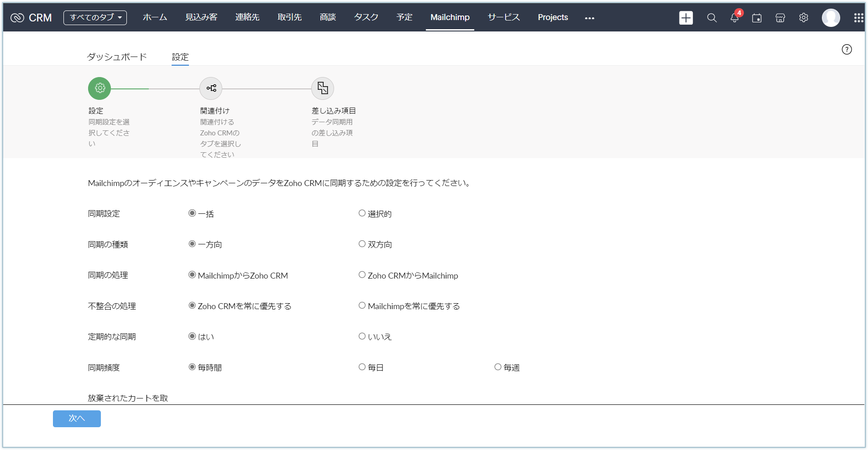Click the 差し込み項目 step icon
The image size is (868, 450).
[x=323, y=88]
